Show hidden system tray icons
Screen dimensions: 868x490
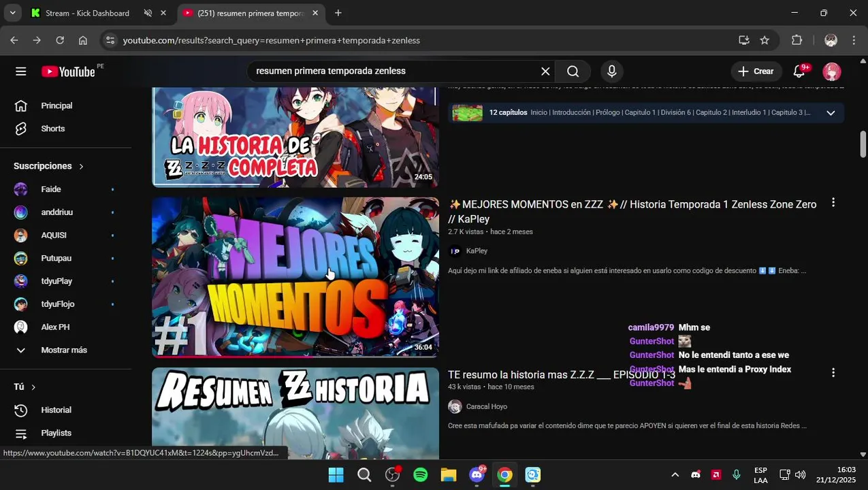pyautogui.click(x=675, y=474)
